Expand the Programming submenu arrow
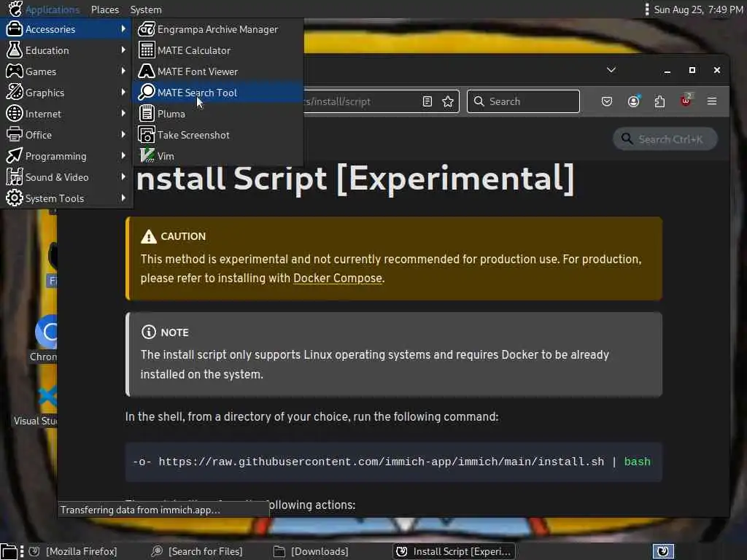 (123, 155)
